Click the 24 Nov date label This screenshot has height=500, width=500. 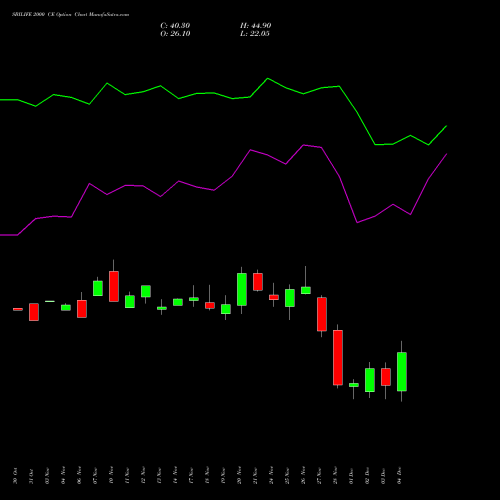tap(271, 476)
